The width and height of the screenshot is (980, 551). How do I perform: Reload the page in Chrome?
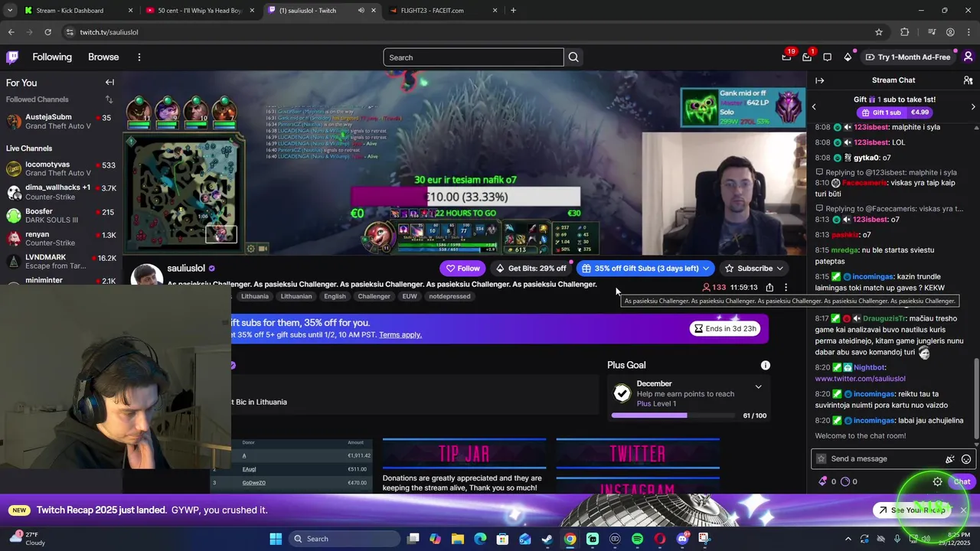47,32
